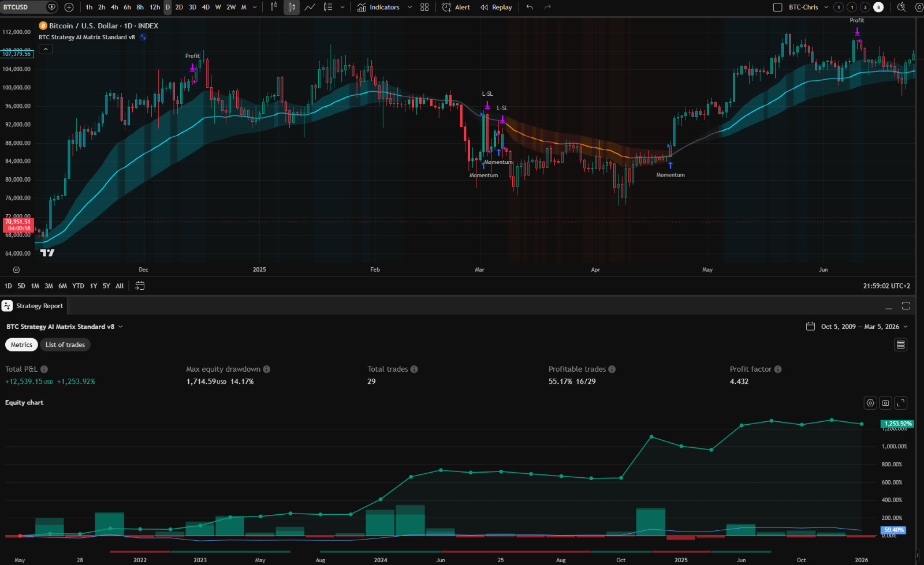Image resolution: width=924 pixels, height=565 pixels.
Task: Expand the chart style dropdown arrow
Action: coord(342,8)
